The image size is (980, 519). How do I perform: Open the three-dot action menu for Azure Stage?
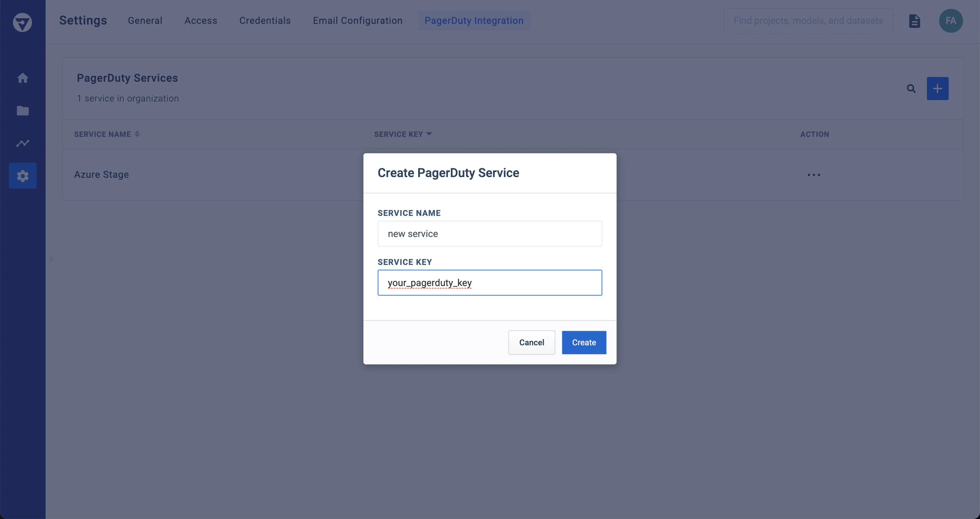click(814, 175)
